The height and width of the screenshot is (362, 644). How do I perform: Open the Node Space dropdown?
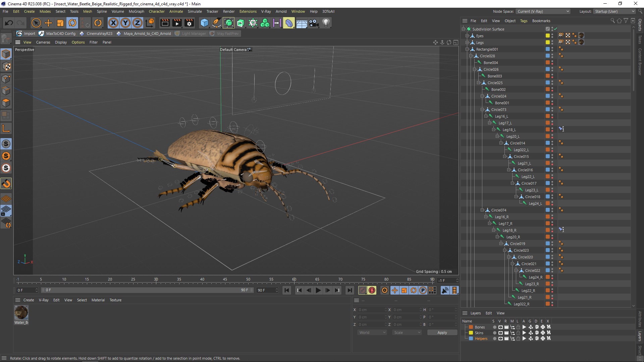coord(543,11)
